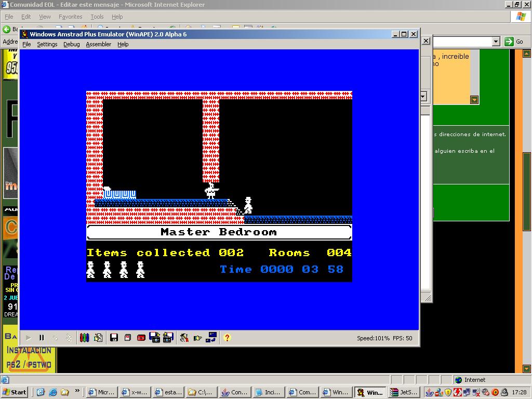Click the black floppy disk drive icon
Viewport: 532px width, 399px height.
pyautogui.click(x=114, y=338)
